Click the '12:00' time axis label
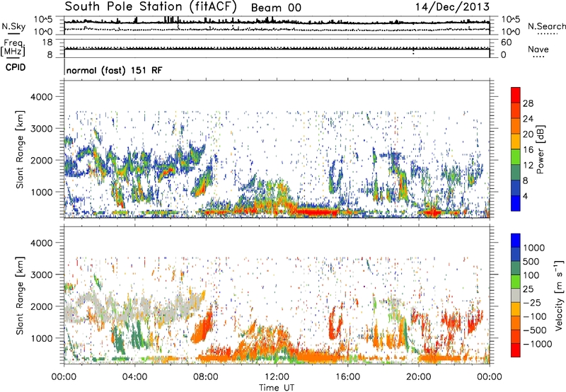Screen dimensions: 566x392 click(277, 377)
